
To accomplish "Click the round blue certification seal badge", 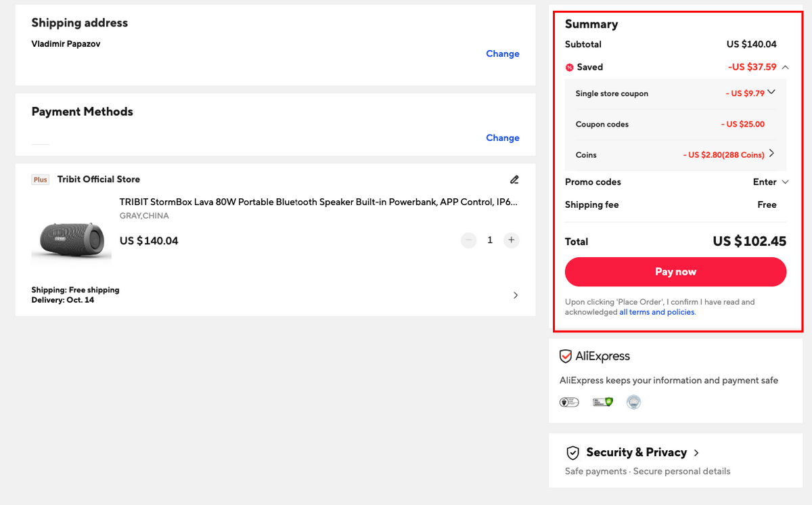I will point(633,402).
